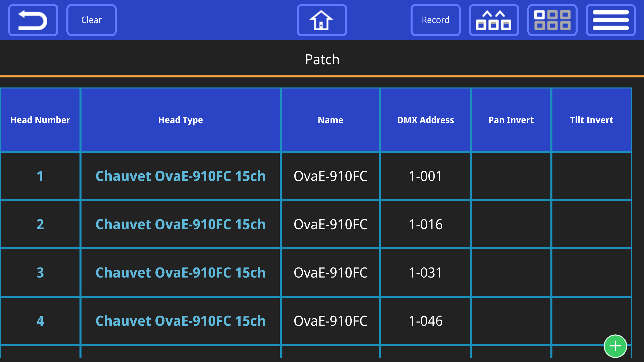Open the grid view icon
This screenshot has height=362, width=644.
tap(552, 20)
